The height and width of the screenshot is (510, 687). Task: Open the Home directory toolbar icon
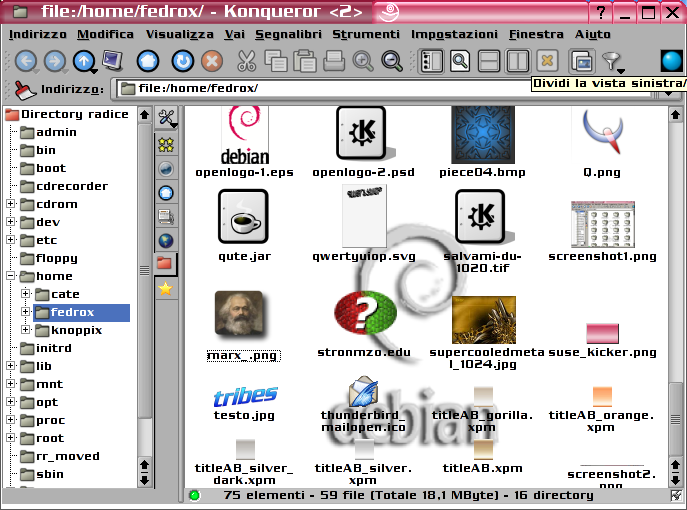[x=148, y=61]
